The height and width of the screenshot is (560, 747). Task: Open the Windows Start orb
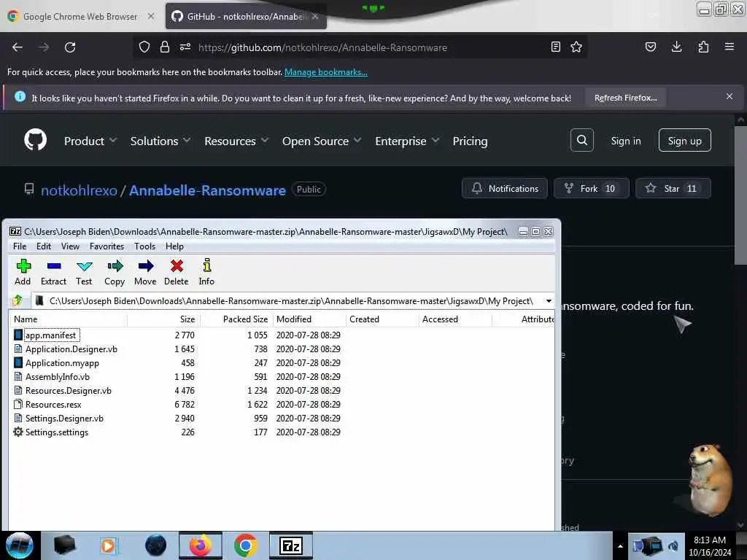tap(19, 545)
